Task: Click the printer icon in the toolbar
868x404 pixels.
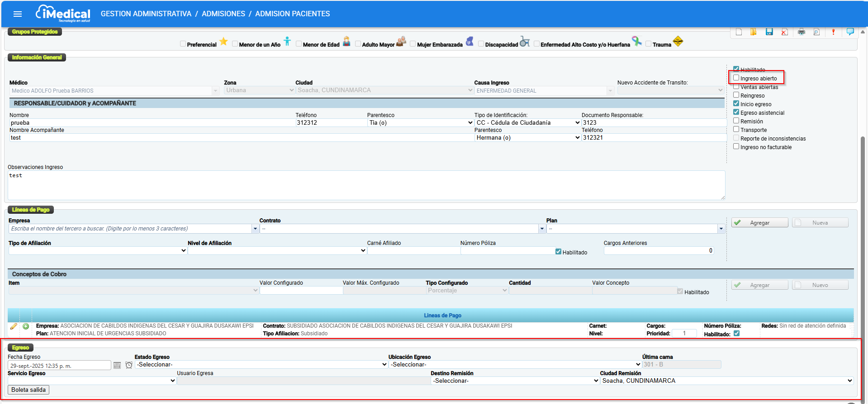Action: point(801,32)
